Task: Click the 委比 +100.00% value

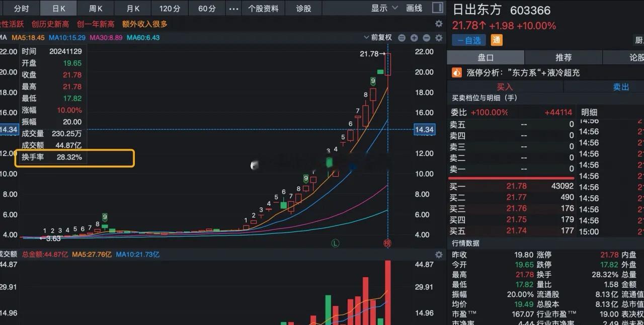Action: tap(489, 112)
